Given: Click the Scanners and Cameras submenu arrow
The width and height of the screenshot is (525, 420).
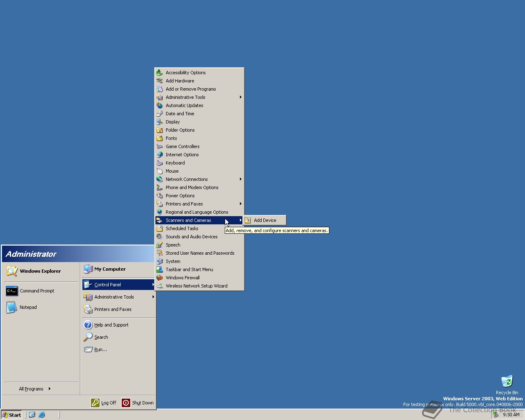Looking at the screenshot, I should [x=241, y=220].
